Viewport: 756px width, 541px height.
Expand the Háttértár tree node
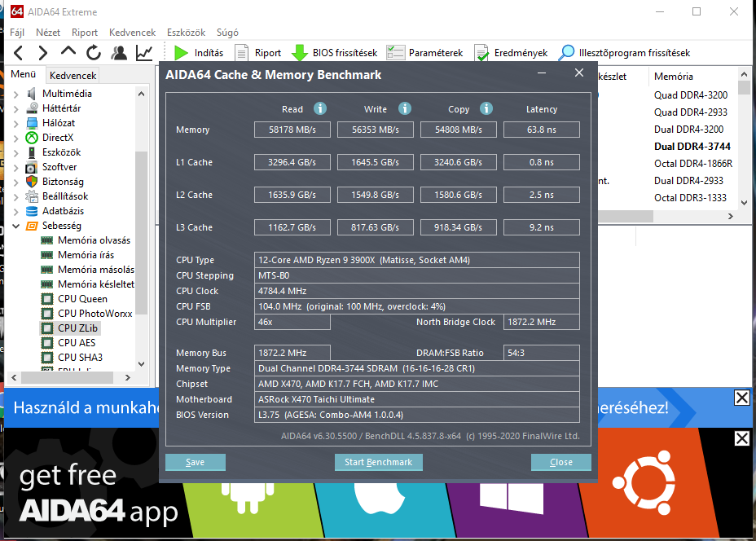(16, 108)
